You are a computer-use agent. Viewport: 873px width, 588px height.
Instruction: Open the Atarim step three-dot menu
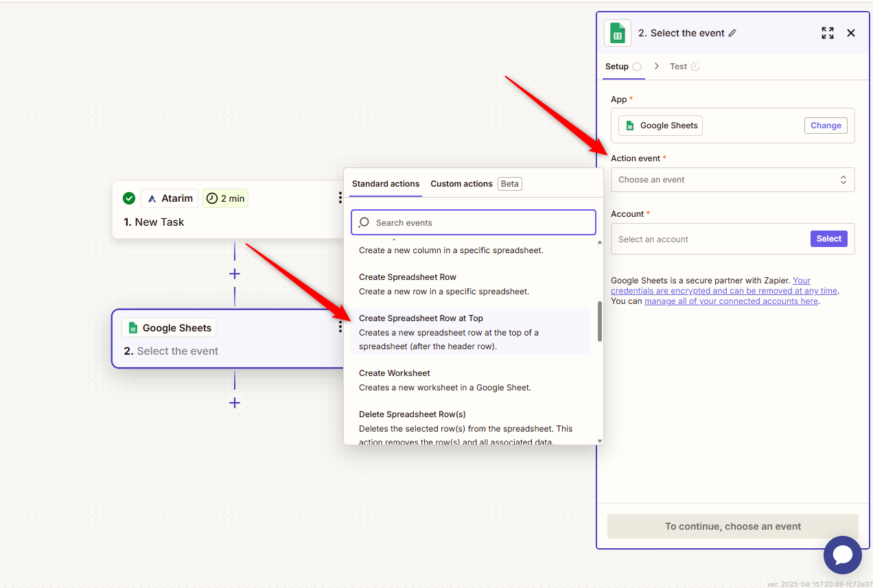point(340,198)
